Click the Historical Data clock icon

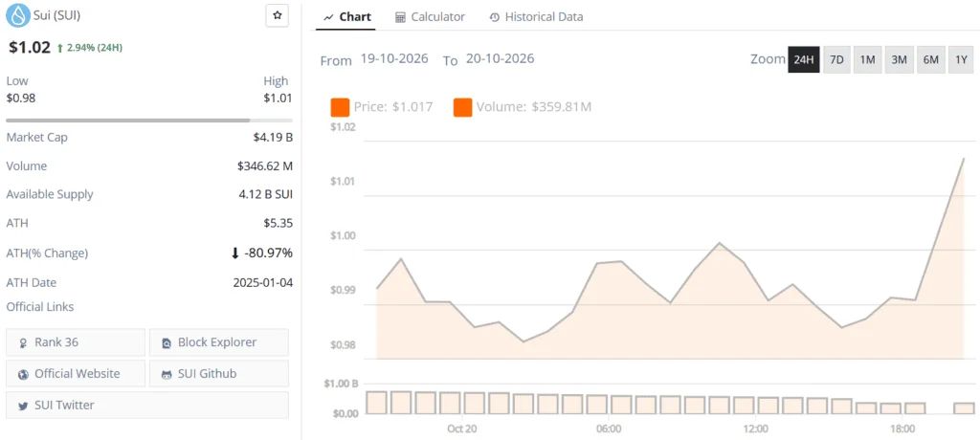[495, 17]
